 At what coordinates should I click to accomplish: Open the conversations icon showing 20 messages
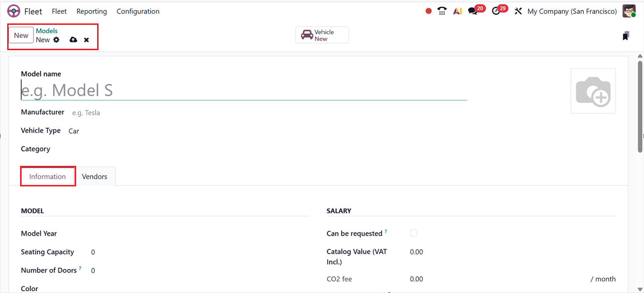(x=473, y=11)
